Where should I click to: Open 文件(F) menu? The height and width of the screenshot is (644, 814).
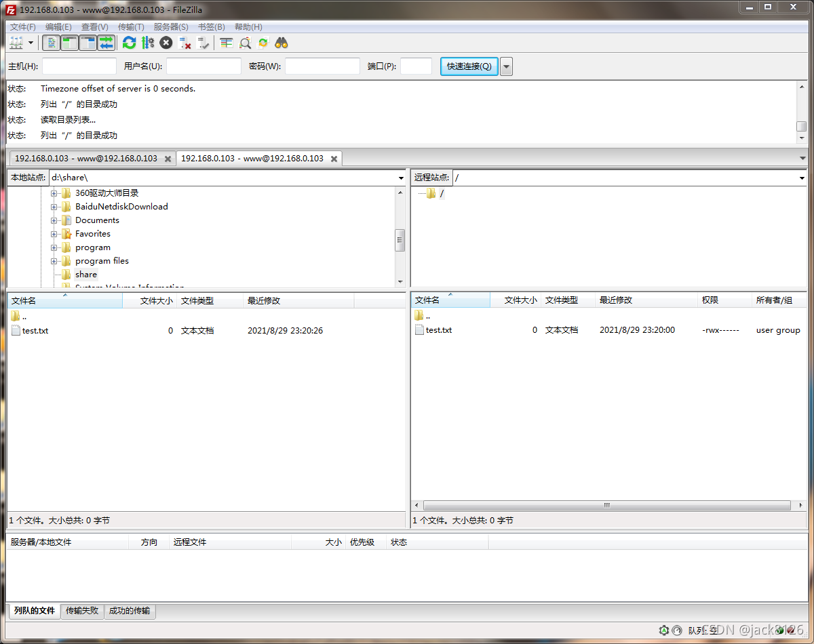[23, 26]
